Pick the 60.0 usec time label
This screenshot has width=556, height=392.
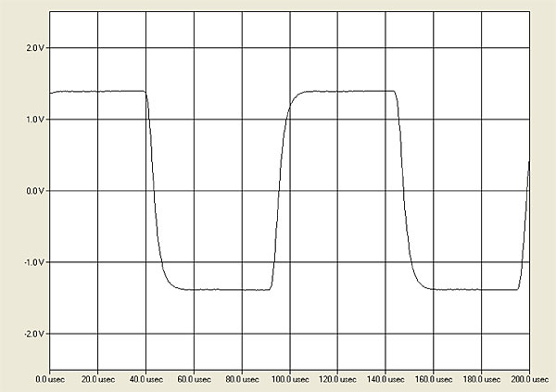[x=193, y=379]
